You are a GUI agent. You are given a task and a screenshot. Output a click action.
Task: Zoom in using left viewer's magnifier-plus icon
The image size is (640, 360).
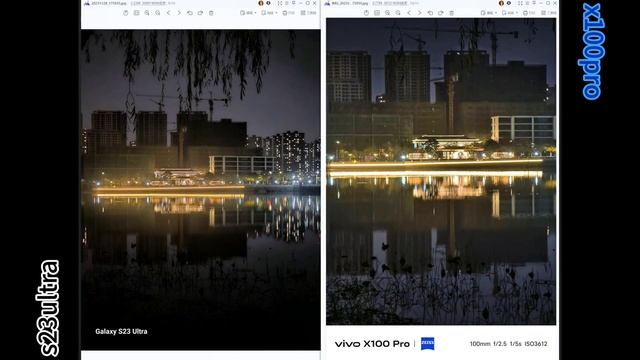point(147,13)
